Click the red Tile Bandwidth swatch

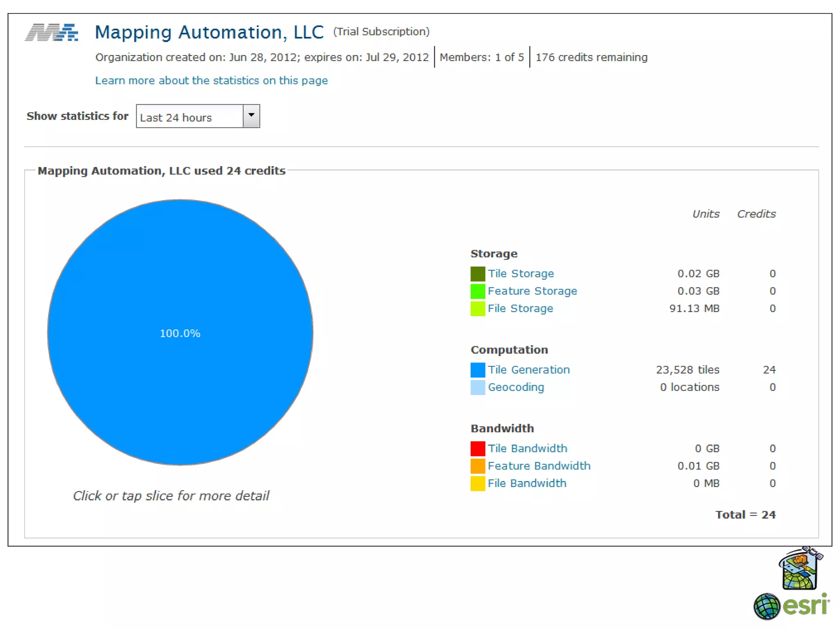[x=477, y=448]
